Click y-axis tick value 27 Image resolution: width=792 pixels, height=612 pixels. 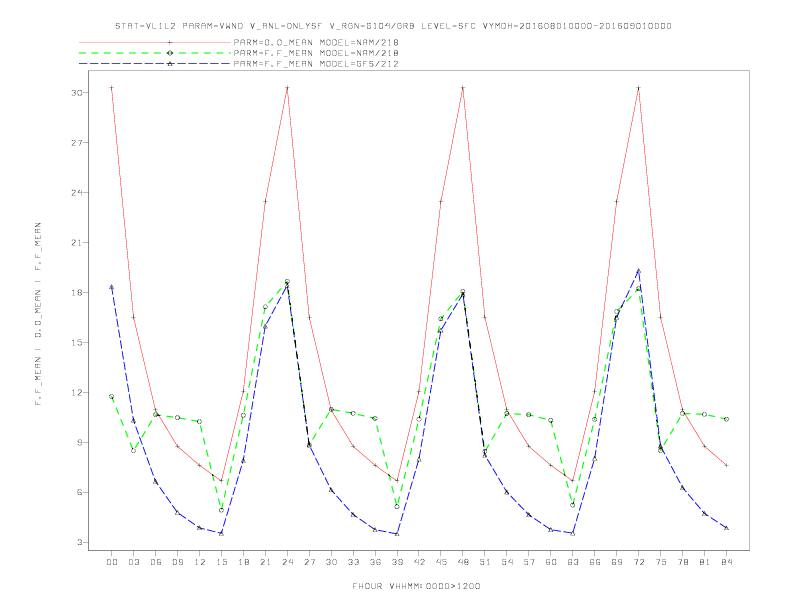tap(77, 143)
